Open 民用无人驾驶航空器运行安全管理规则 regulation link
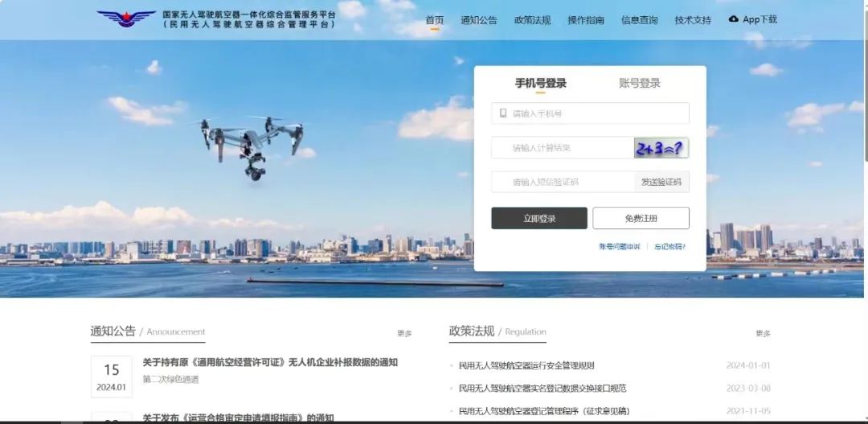The image size is (868, 424). (x=526, y=365)
